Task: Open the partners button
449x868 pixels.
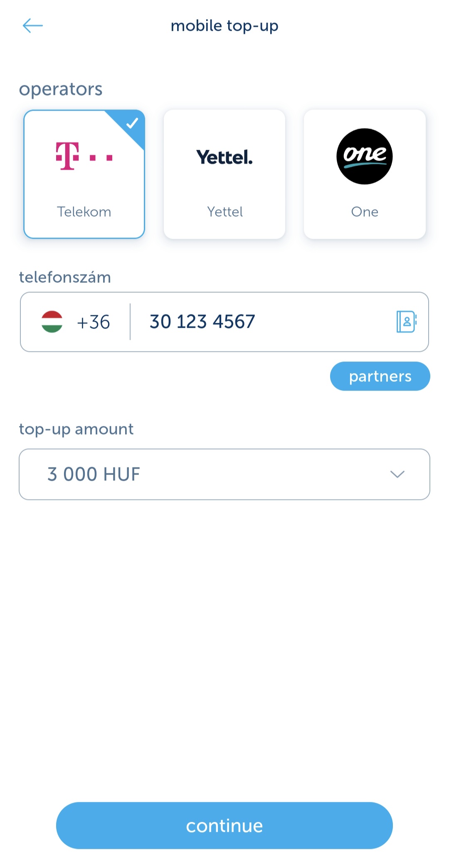Action: [380, 376]
